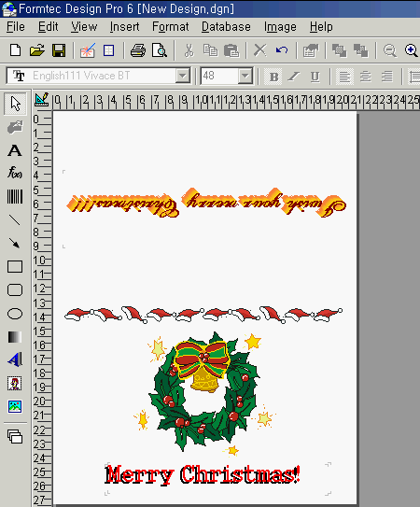The image size is (420, 507).
Task: Open the design wizard icon
Action: pyautogui.click(x=88, y=50)
